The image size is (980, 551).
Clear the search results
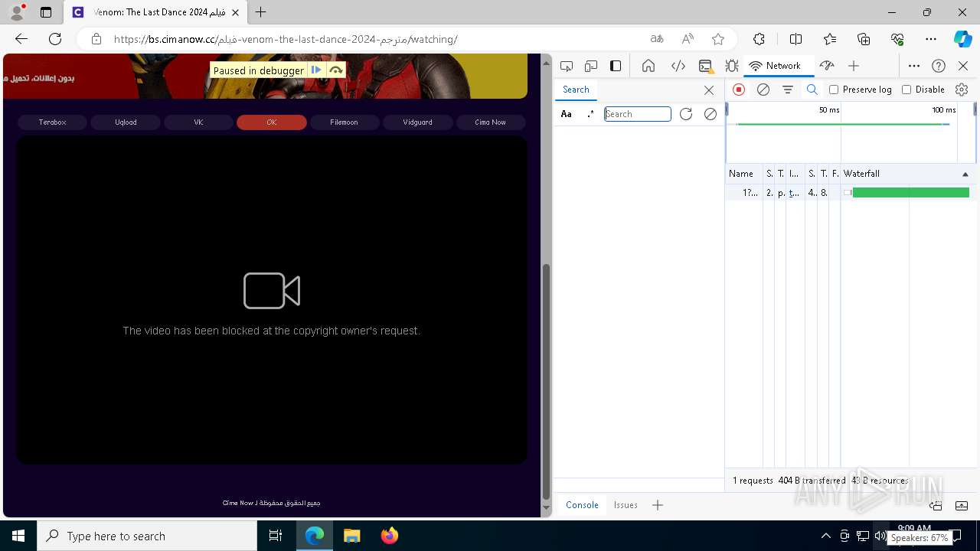tap(710, 114)
